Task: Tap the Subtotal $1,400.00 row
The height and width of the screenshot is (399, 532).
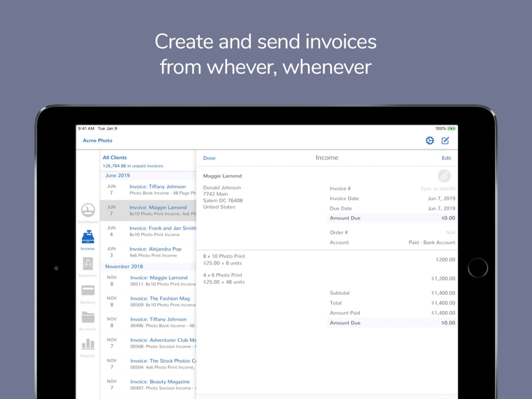Action: [x=392, y=293]
